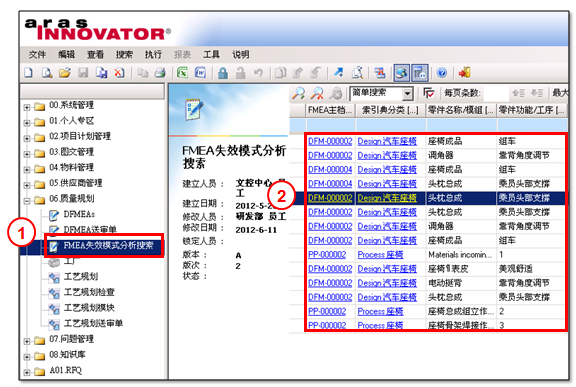Select 工艺规划送审单 in the tree
This screenshot has width=576, height=387.
coord(93,323)
